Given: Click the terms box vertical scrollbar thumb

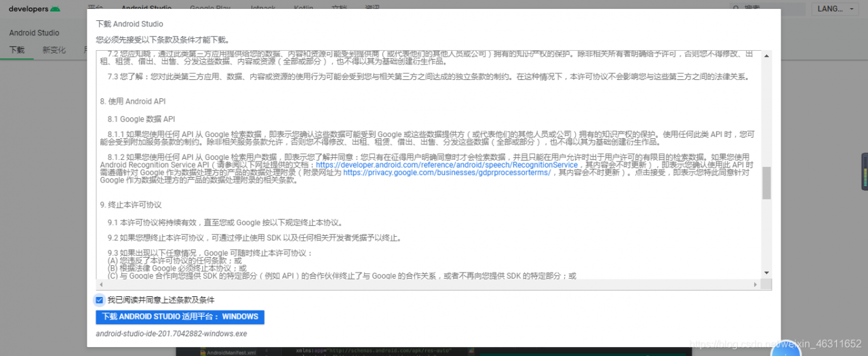Looking at the screenshot, I should (x=766, y=183).
